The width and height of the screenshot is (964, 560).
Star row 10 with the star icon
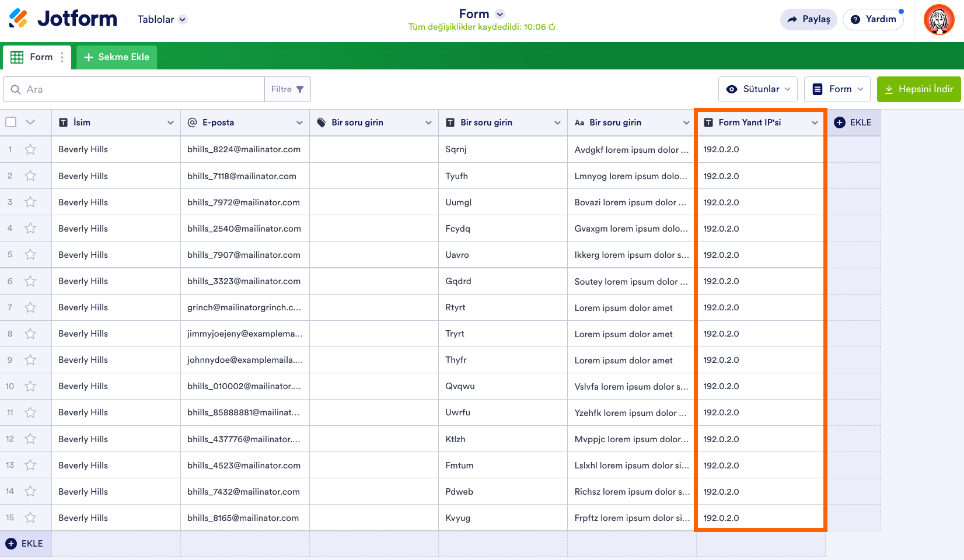point(30,386)
